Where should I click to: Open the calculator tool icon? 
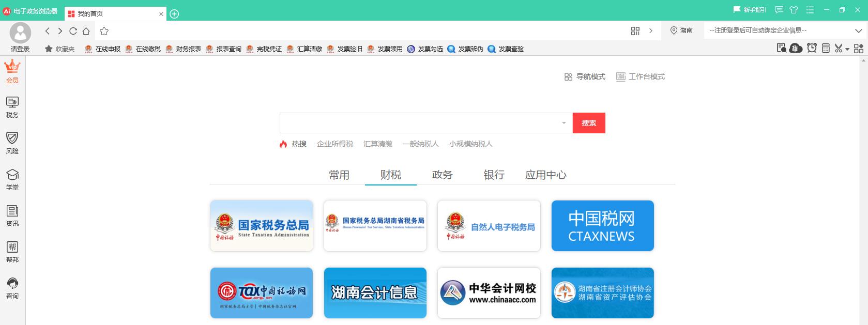pos(826,48)
